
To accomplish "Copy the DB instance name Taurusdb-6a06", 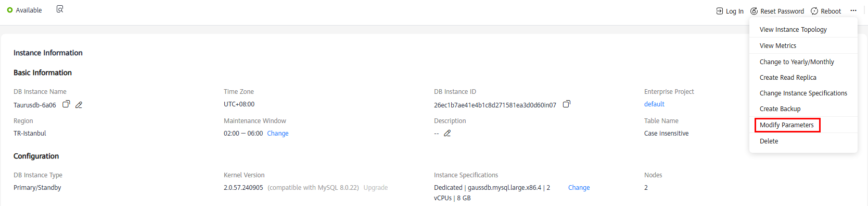I will [x=66, y=104].
